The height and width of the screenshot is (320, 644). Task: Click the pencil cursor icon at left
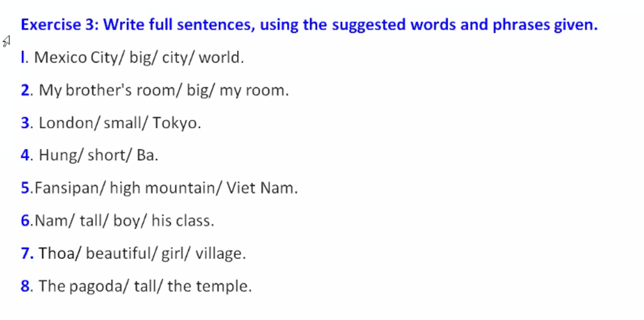click(x=6, y=41)
